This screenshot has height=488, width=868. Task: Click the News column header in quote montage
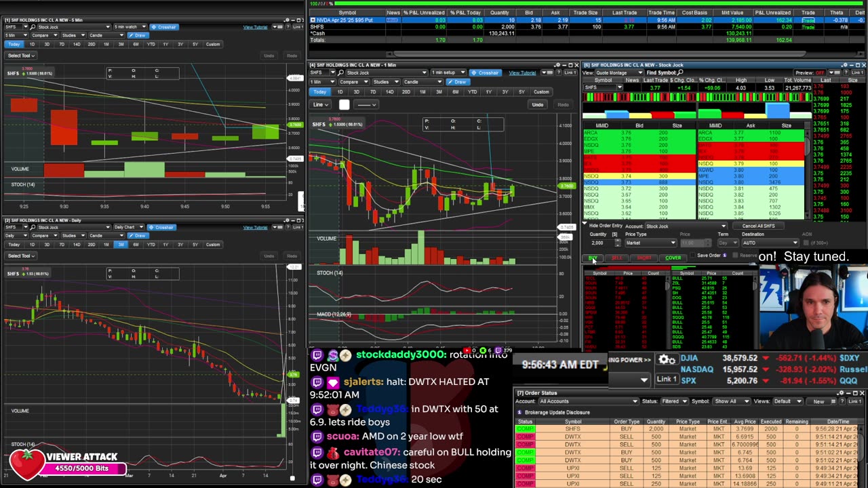631,81
